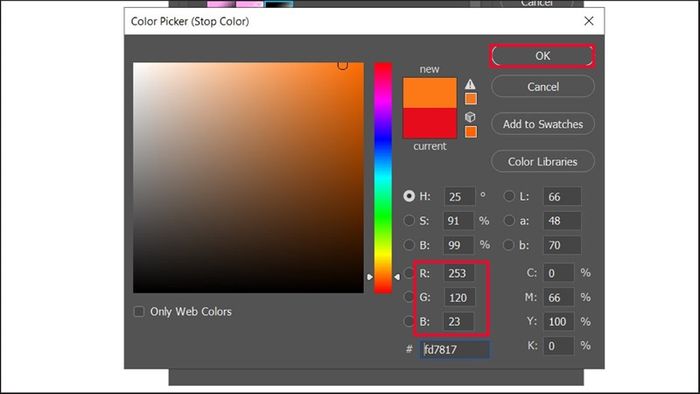Image resolution: width=700 pixels, height=394 pixels.
Task: Enable Only Web Colors checkbox
Action: coord(139,311)
